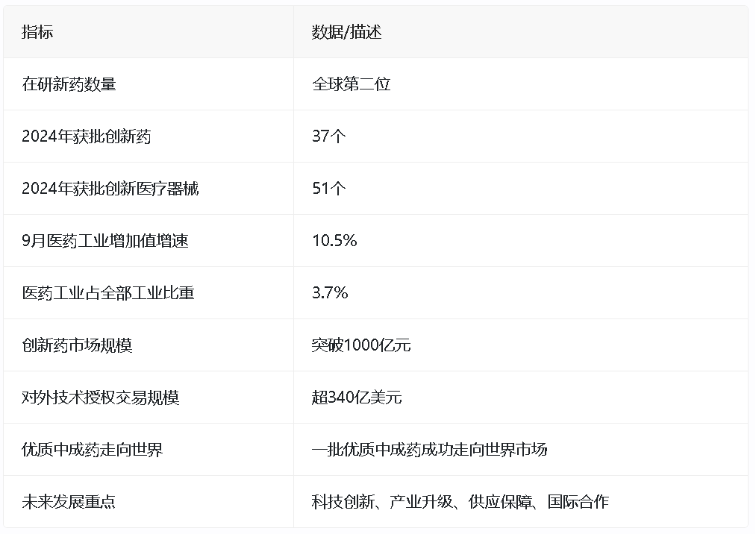This screenshot has width=756, height=534.
Task: Select the '未来发展重点' cell
Action: tap(69, 502)
